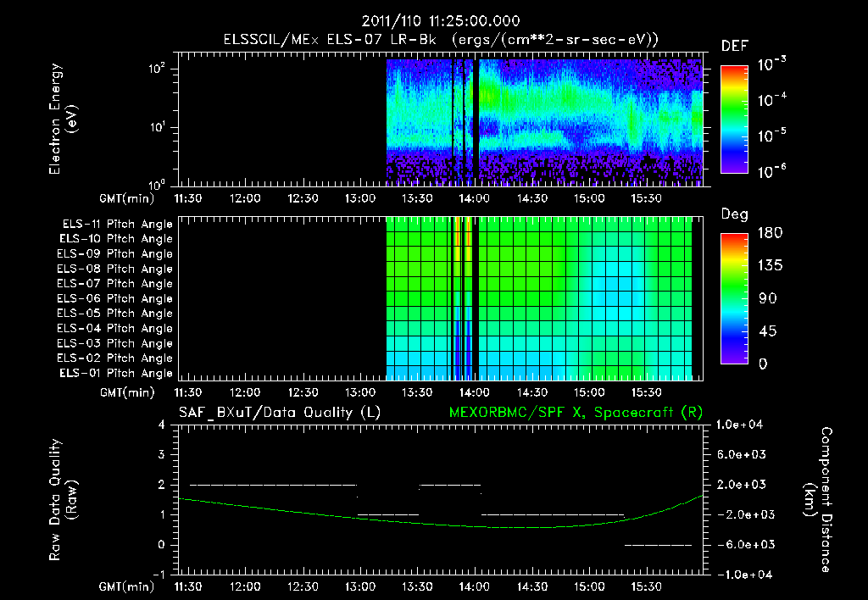
Task: Click the 45 value on Deg scale
Action: pos(768,331)
